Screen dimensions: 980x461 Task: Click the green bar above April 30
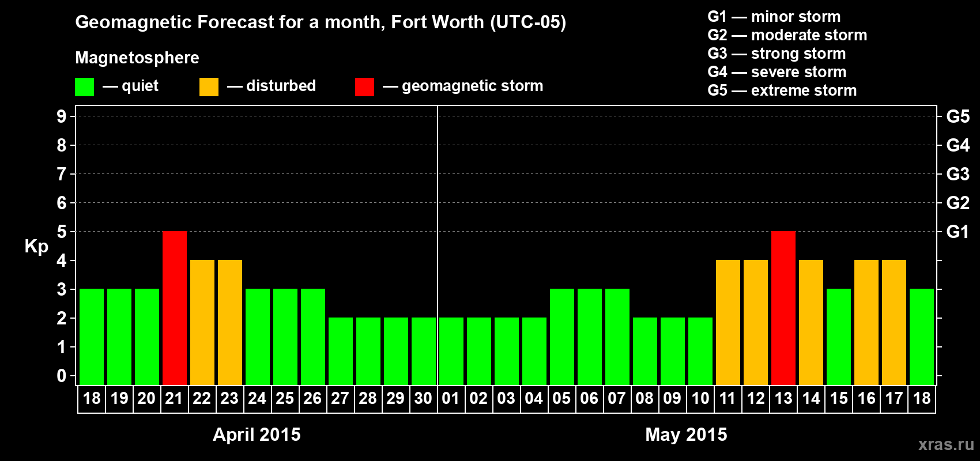[x=424, y=351]
